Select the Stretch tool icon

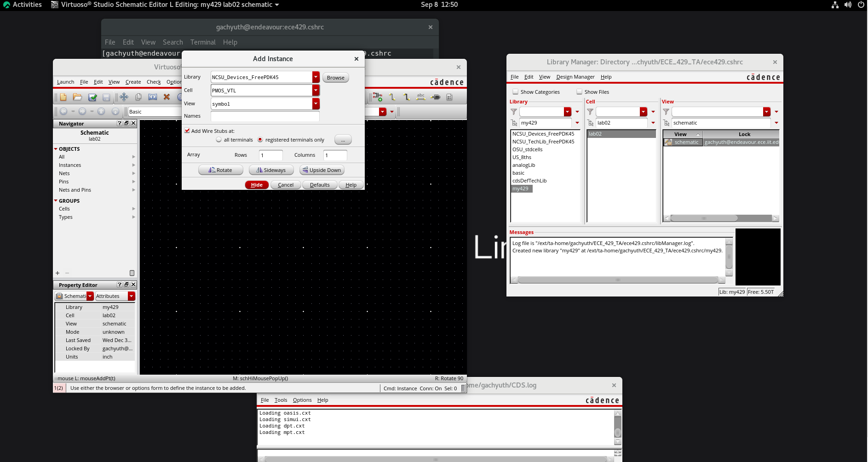click(153, 97)
